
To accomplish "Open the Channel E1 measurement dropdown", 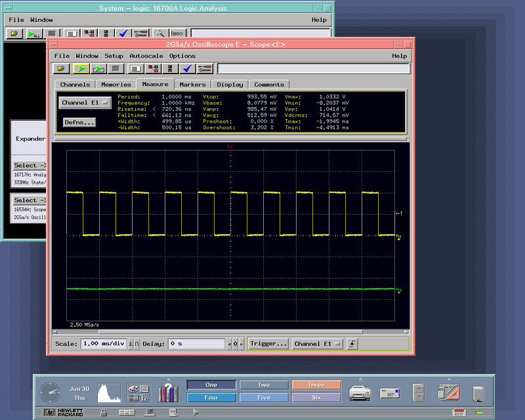I will coord(85,103).
